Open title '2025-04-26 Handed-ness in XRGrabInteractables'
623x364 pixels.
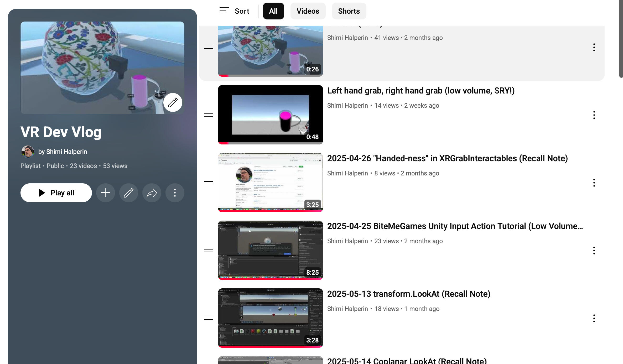pos(448,158)
